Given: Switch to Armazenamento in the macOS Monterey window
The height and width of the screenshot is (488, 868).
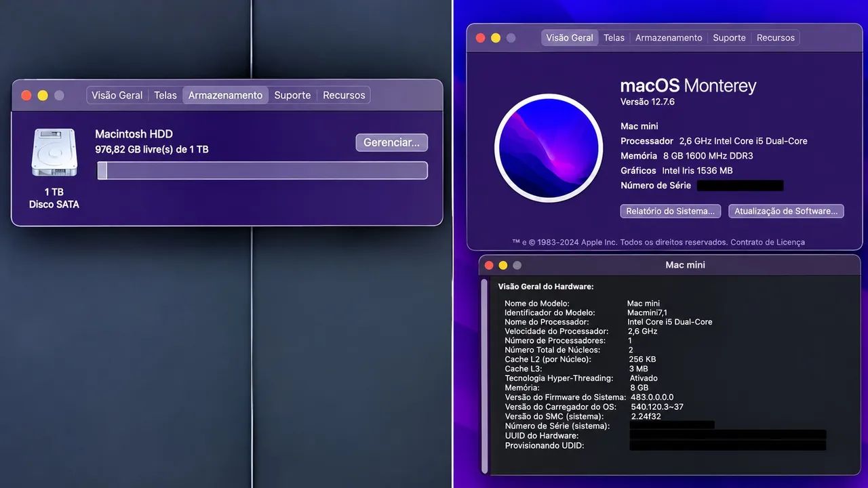Looking at the screenshot, I should (x=669, y=38).
